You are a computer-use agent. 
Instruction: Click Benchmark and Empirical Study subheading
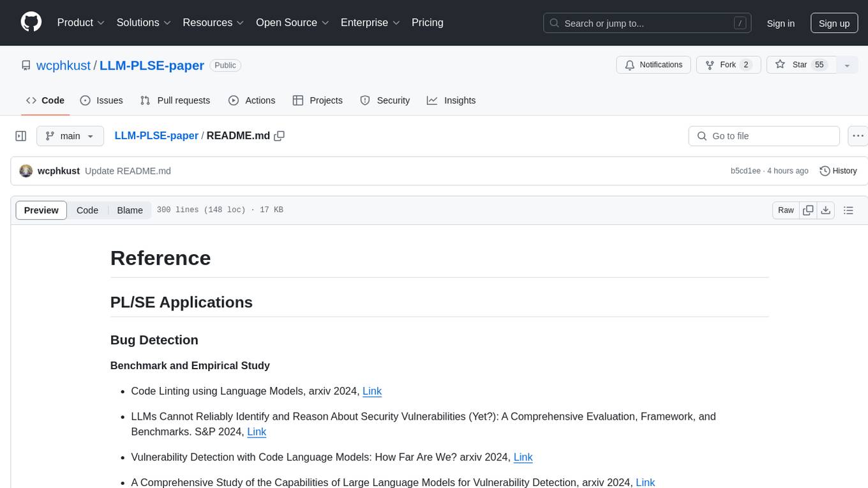[x=190, y=365]
